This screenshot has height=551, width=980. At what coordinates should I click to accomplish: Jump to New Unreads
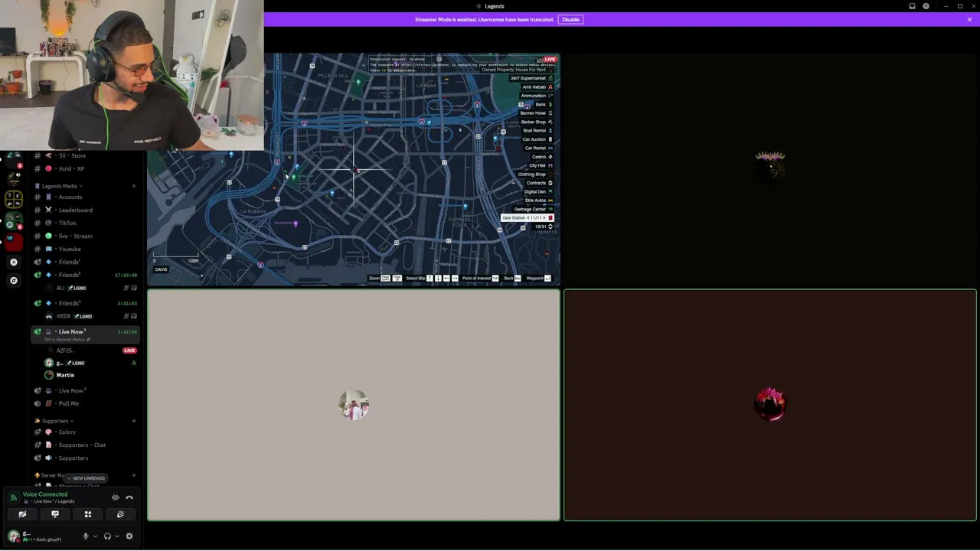pos(86,478)
